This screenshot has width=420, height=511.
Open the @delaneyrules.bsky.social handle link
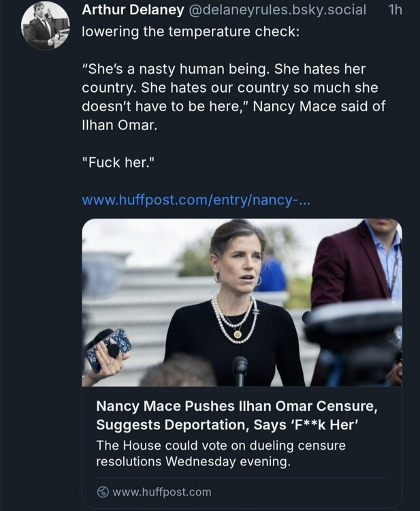click(x=276, y=10)
